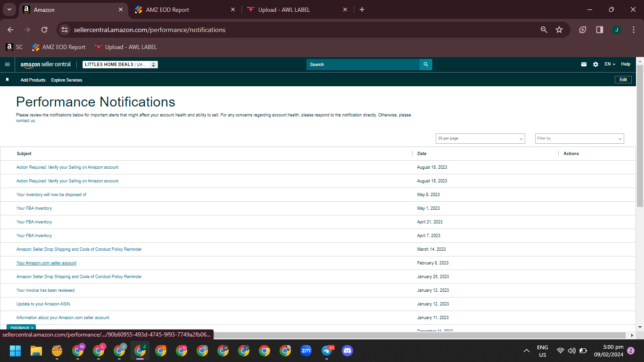Screen dimensions: 644x362
Task: Switch to the Upload - AWL LABEL tab
Action: pos(297,9)
